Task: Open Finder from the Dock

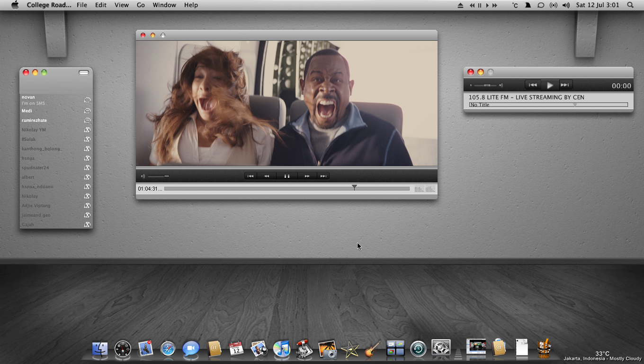Action: (100, 349)
